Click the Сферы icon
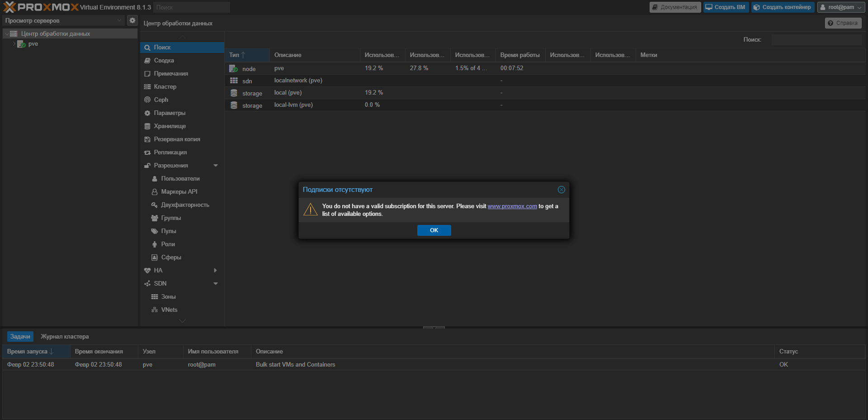This screenshot has height=420, width=868. pyautogui.click(x=155, y=258)
